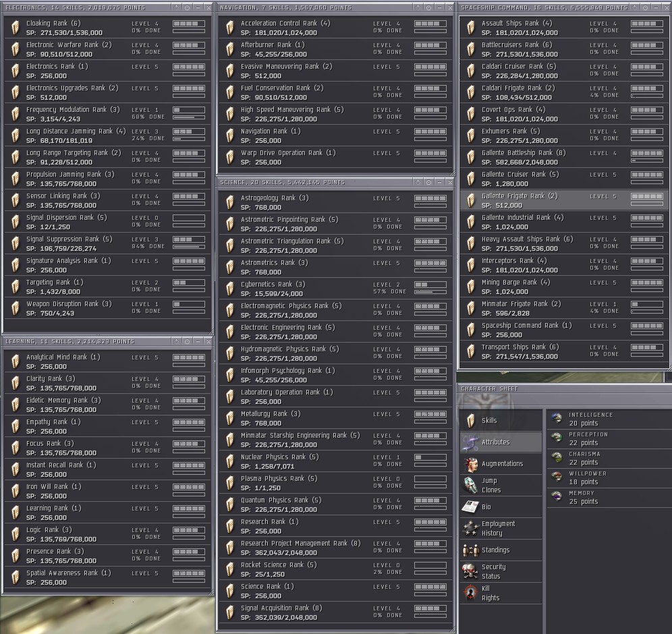Click the sun-shaped icon in Electronics window header
This screenshot has width=672, height=634.
177,7
